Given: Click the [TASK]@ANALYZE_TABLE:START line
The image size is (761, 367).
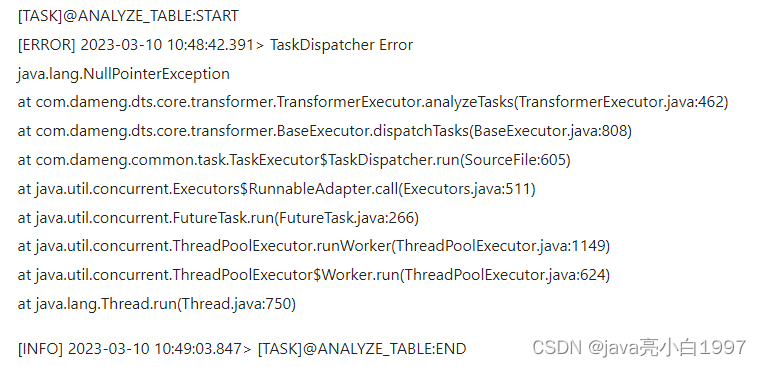Looking at the screenshot, I should 128,16.
